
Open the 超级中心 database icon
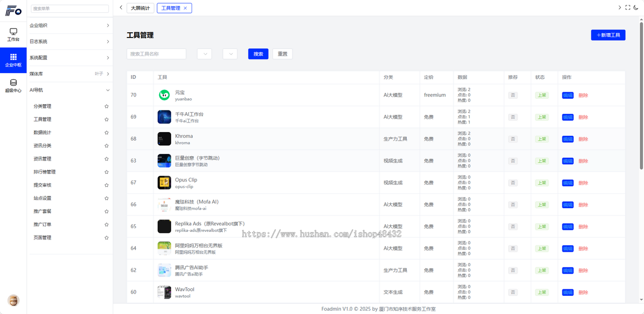coord(13,86)
